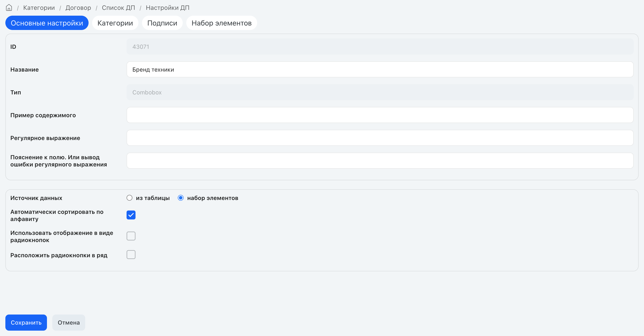Screen dimensions: 644x336
Task: Click the Сохранить button
Action: tap(26, 323)
